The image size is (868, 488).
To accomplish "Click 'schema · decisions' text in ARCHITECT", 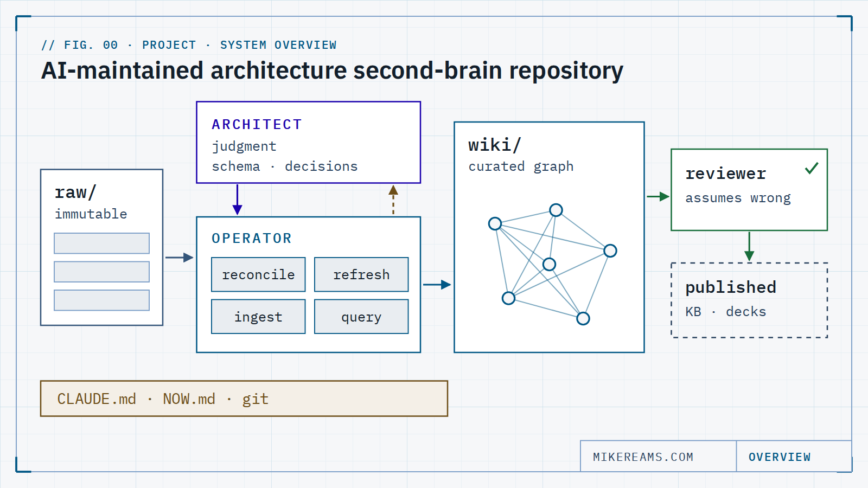I will click(x=285, y=166).
